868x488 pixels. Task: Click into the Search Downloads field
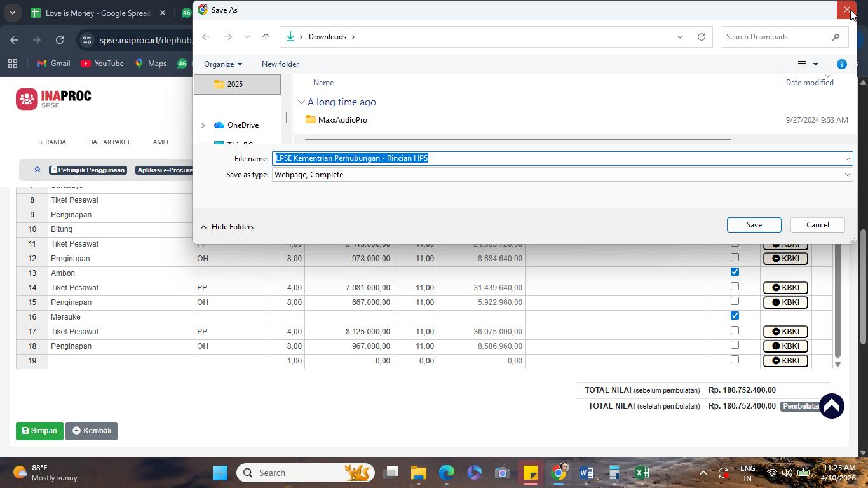775,37
